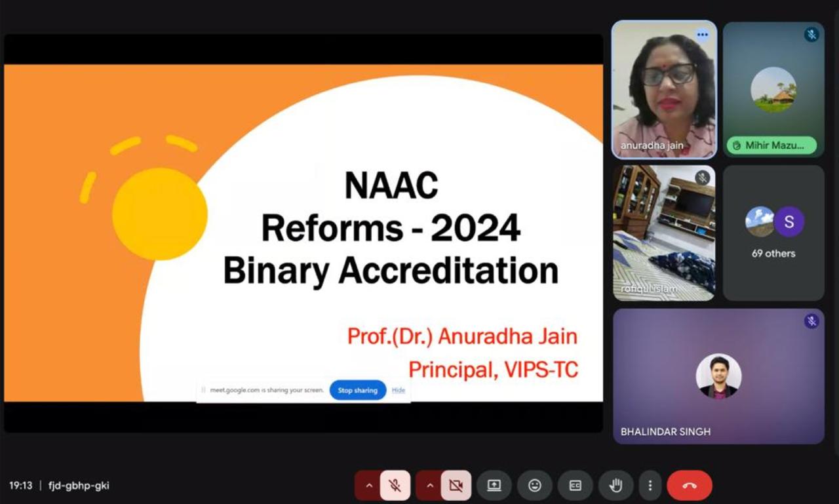Image resolution: width=839 pixels, height=504 pixels.
Task: Select the Mihir Mazu... participant tile
Action: [x=773, y=90]
